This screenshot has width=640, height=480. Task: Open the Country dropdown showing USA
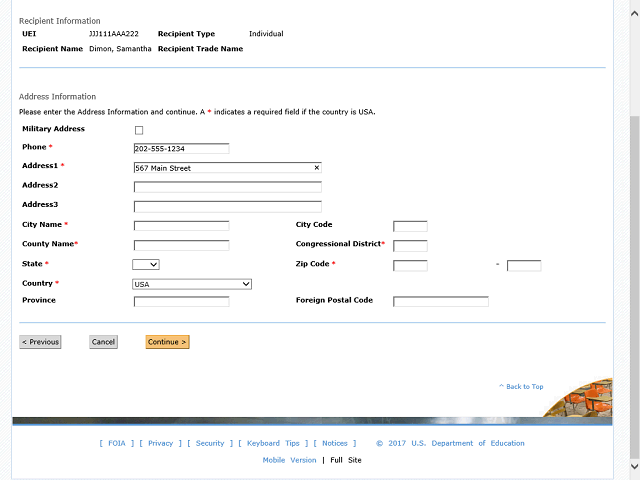point(192,284)
